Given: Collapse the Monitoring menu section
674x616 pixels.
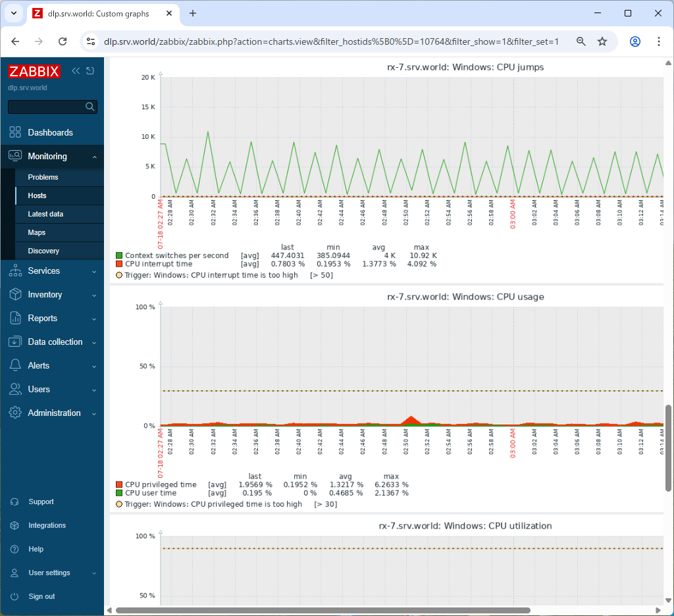Looking at the screenshot, I should (94, 157).
